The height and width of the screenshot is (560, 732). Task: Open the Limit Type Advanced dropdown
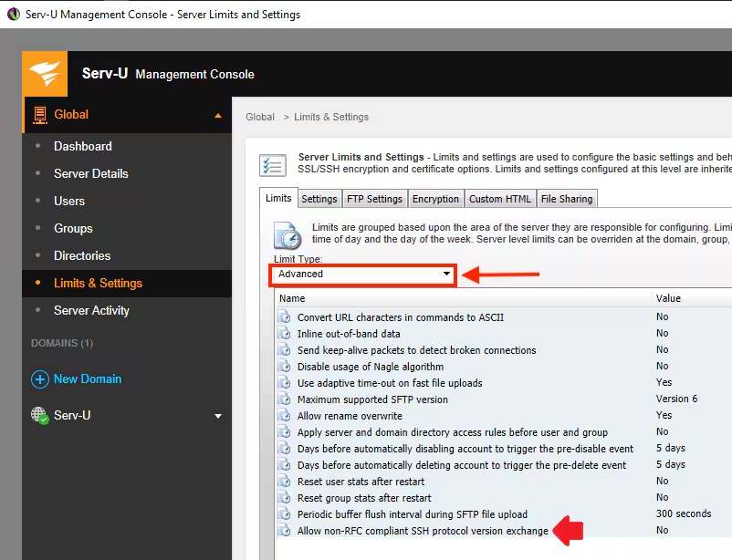point(363,274)
